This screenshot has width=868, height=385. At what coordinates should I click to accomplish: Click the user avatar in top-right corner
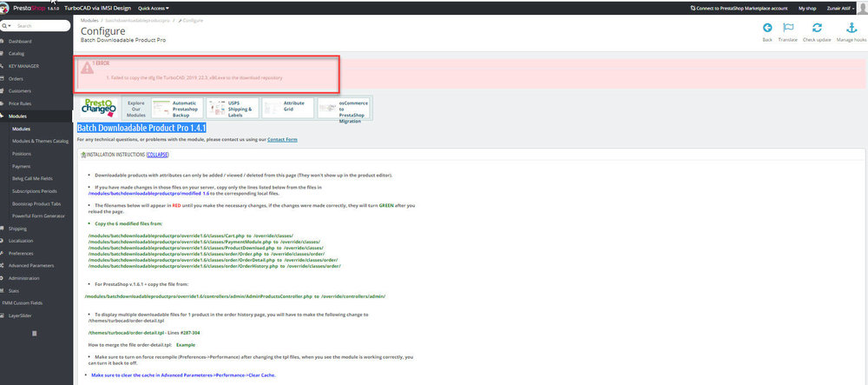pos(865,8)
